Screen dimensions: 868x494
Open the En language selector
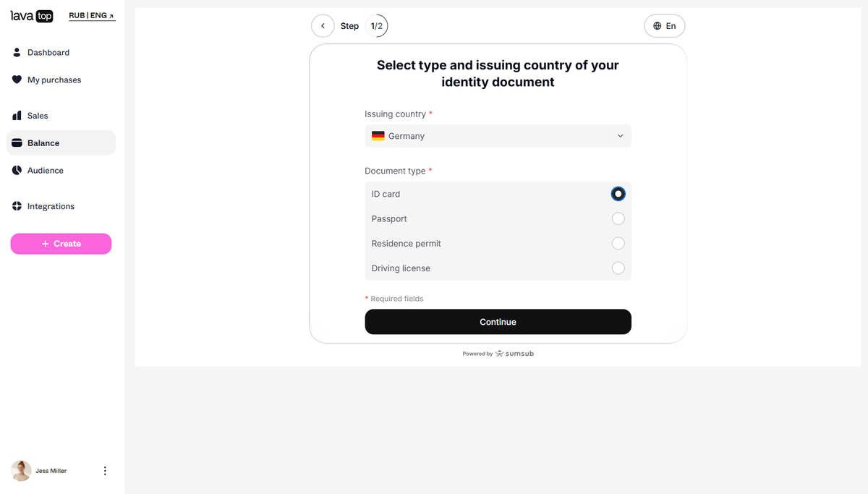(664, 26)
